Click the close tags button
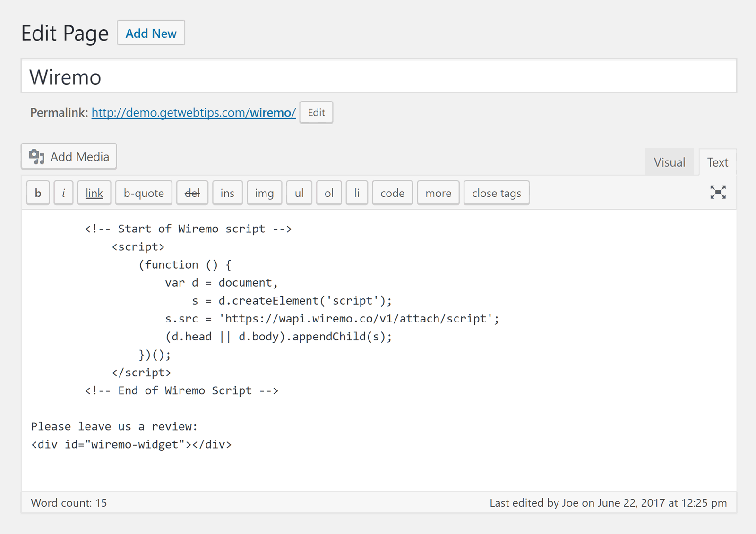The height and width of the screenshot is (534, 756). 496,193
